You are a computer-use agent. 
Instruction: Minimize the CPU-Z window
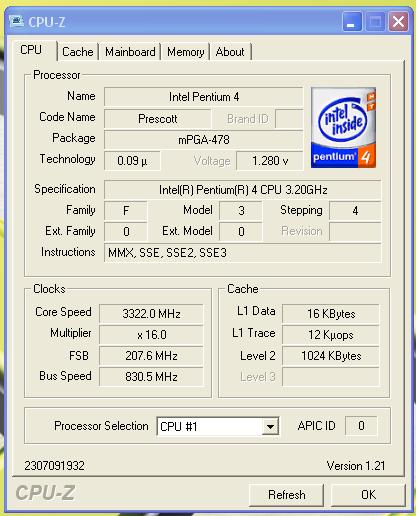[x=352, y=22]
